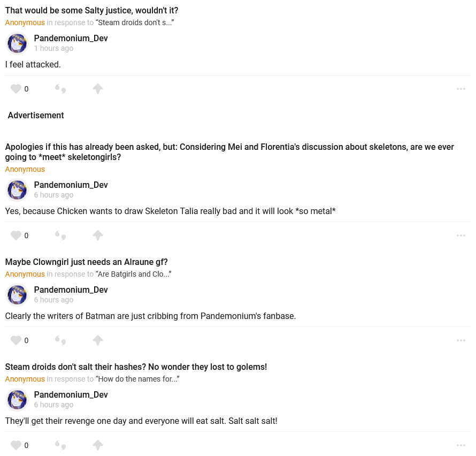
Task: Click the heart under the "Salt salt salt!" answer
Action: 16,445
